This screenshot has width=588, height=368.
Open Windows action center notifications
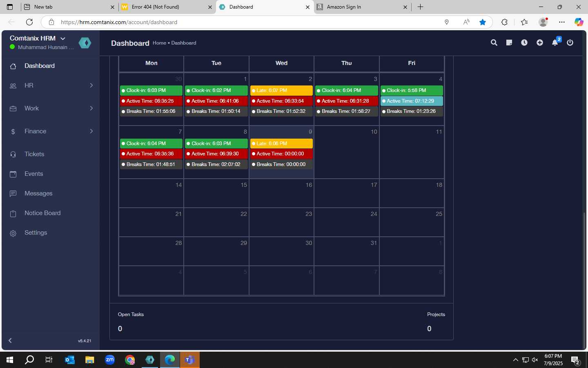[x=576, y=360]
